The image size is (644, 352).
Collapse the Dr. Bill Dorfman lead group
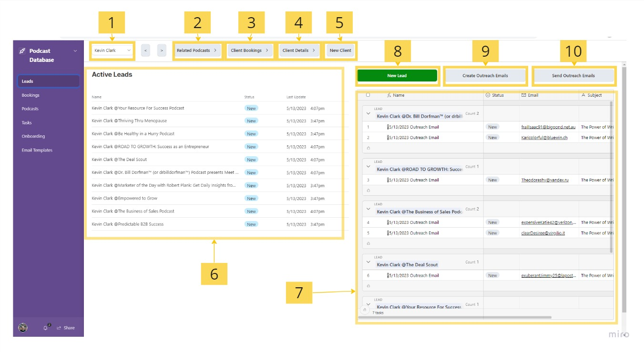367,114
